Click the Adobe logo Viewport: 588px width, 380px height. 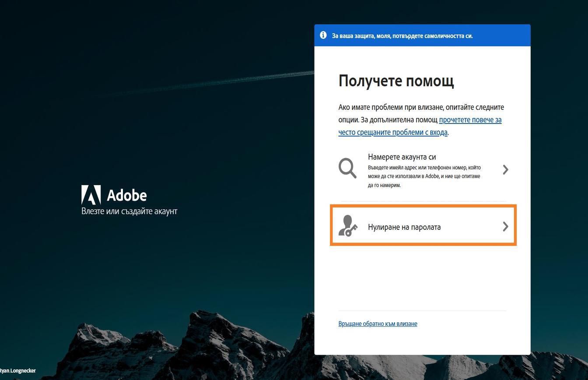click(x=91, y=195)
